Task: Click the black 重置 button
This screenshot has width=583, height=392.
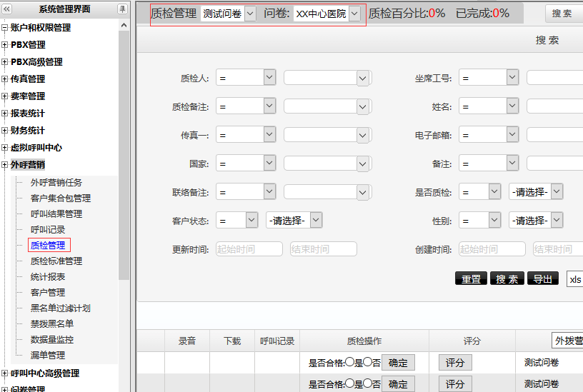Action: click(471, 279)
